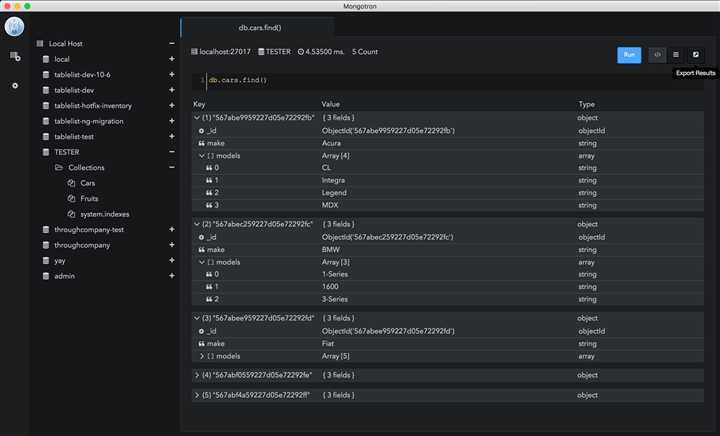
Task: Expand the tablelist-dev database plus
Action: [172, 90]
